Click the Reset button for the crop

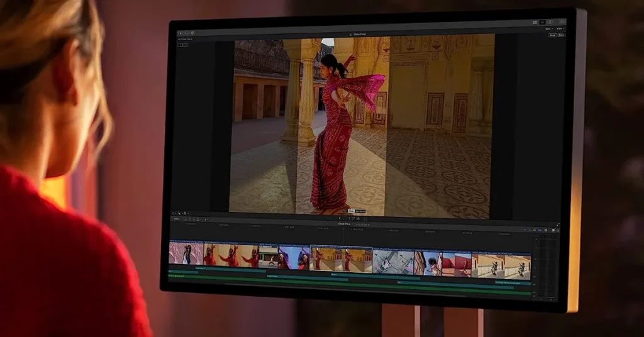552,35
